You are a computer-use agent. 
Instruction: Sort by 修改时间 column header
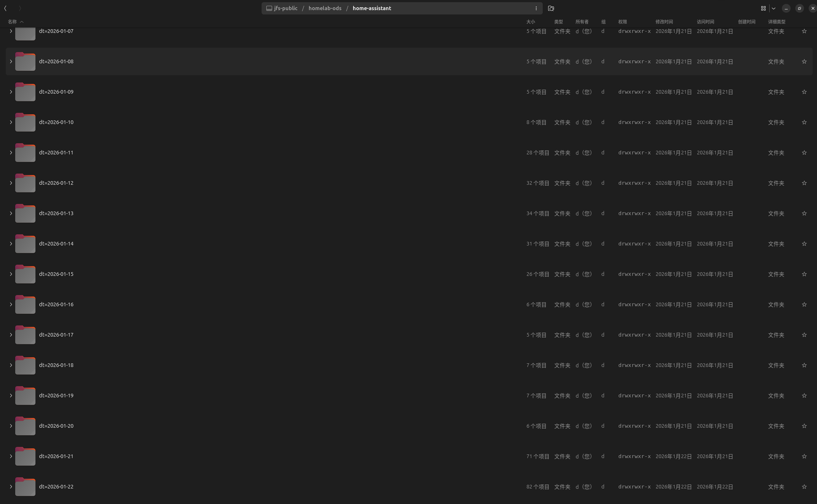click(x=664, y=22)
